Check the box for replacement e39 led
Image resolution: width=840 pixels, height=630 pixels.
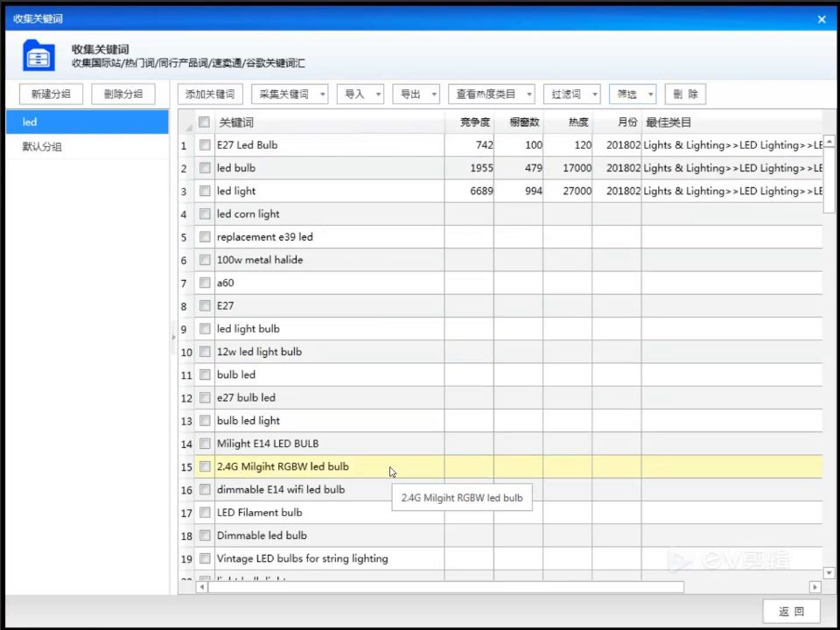pos(205,237)
